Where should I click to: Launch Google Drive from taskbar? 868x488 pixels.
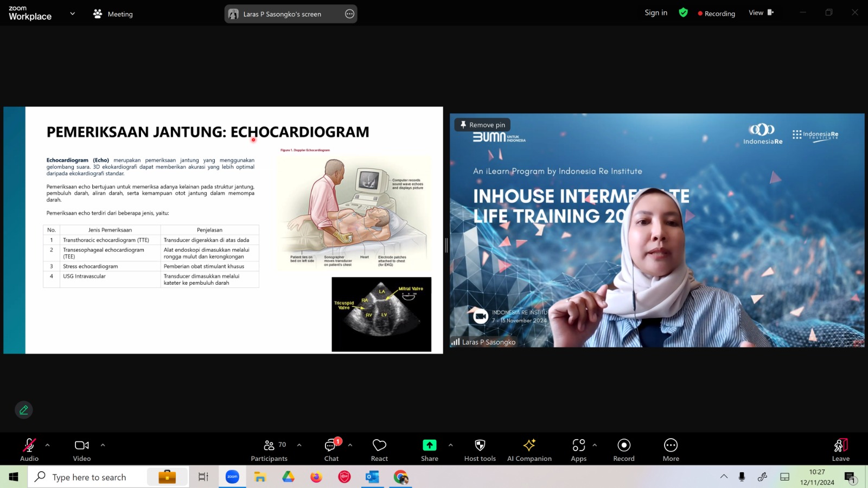pyautogui.click(x=288, y=477)
